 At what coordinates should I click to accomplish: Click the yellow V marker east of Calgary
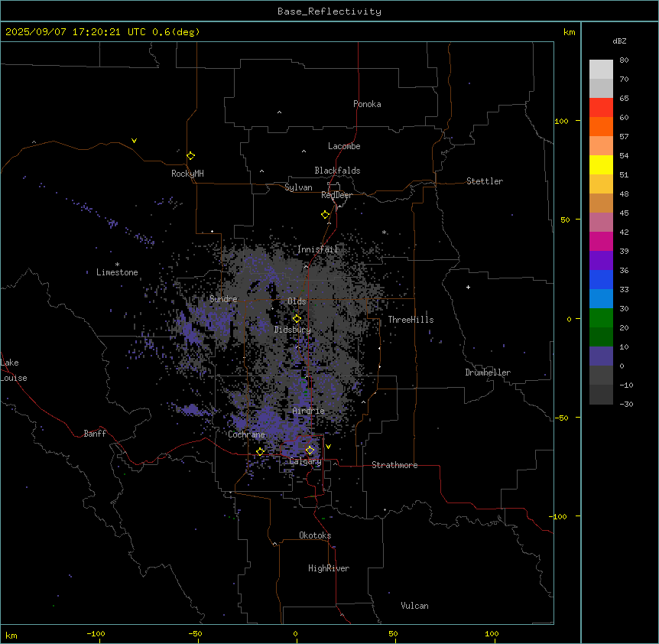(x=328, y=447)
